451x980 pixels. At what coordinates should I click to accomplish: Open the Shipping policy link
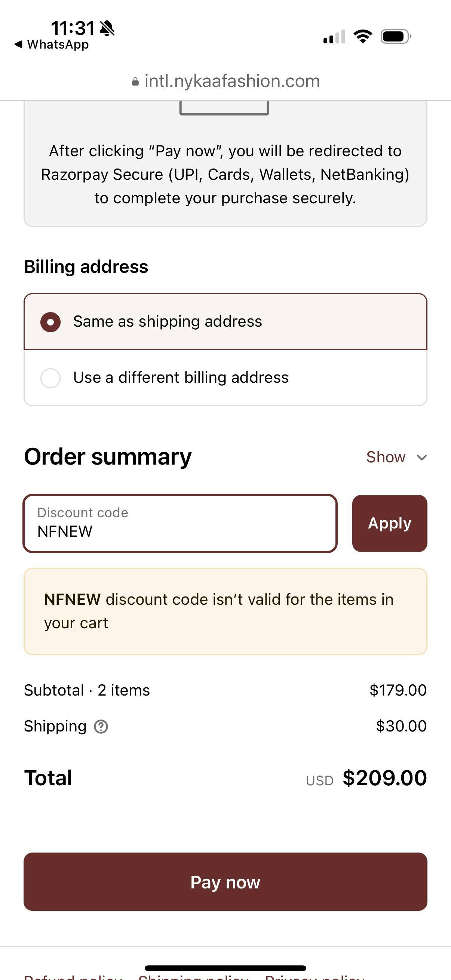point(193,977)
